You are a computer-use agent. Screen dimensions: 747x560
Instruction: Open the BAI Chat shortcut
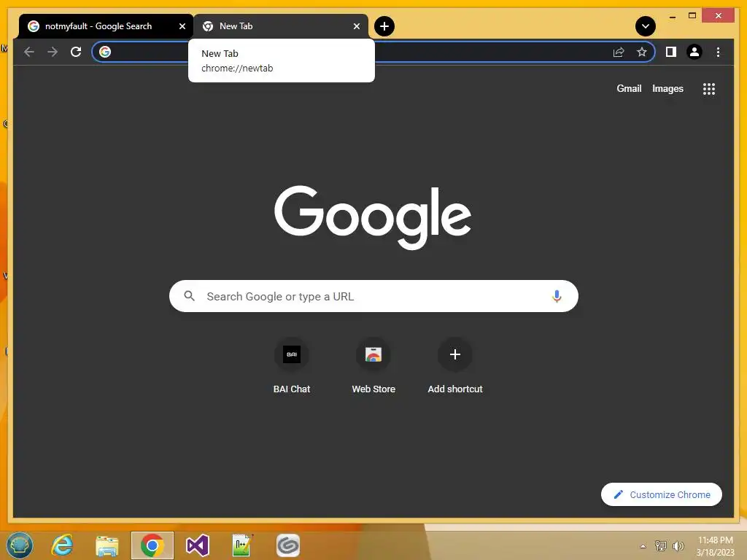point(292,366)
